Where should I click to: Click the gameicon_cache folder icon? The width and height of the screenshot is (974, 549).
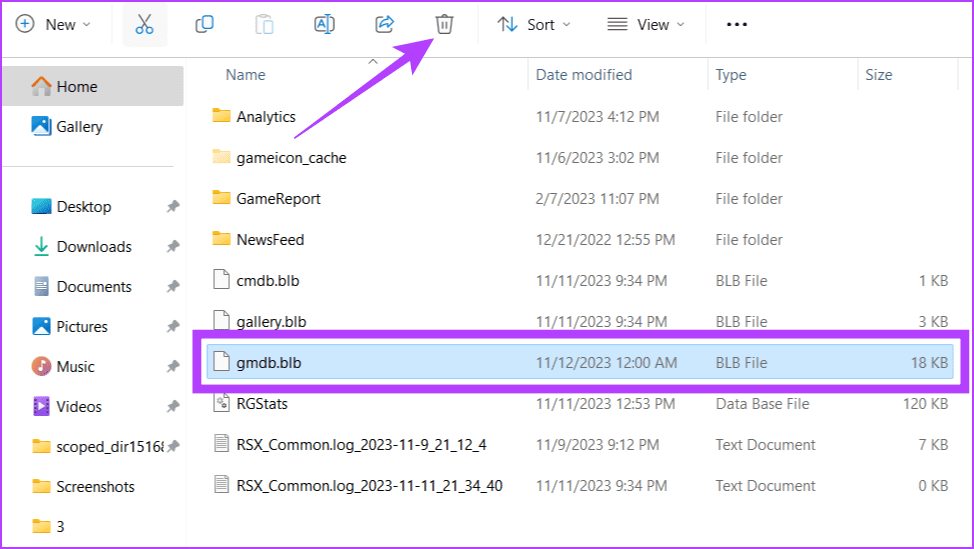click(x=221, y=156)
